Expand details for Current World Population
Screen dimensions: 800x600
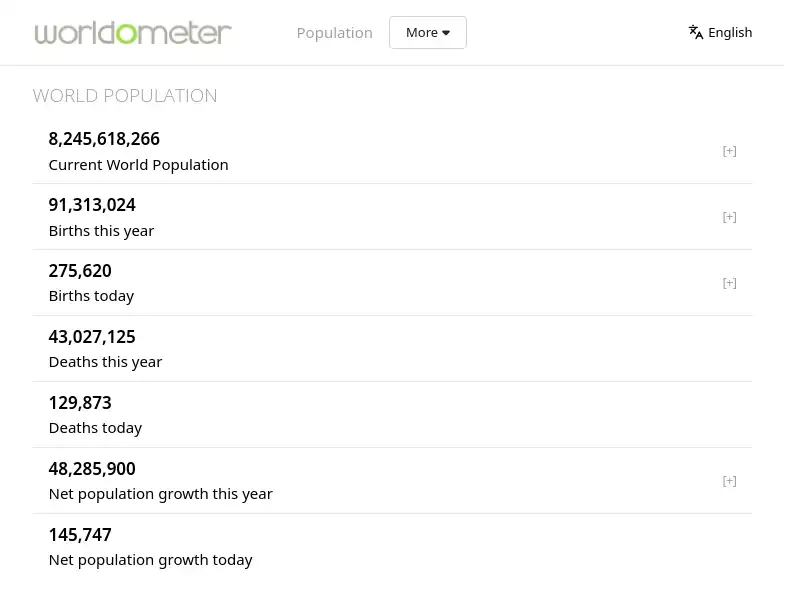coord(729,150)
